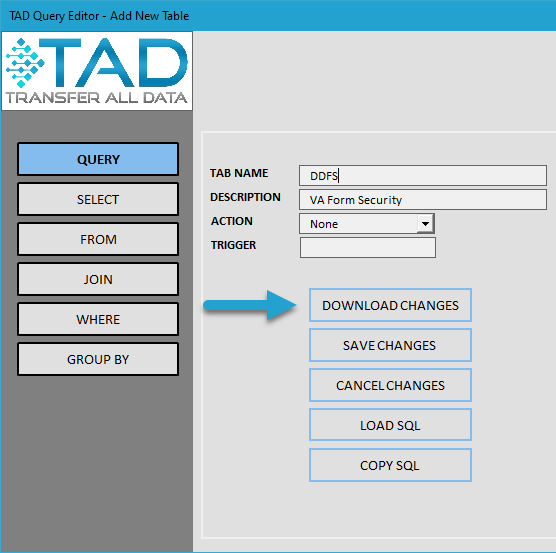Click the DESCRIPTION field with VA Form Security

pos(423,200)
